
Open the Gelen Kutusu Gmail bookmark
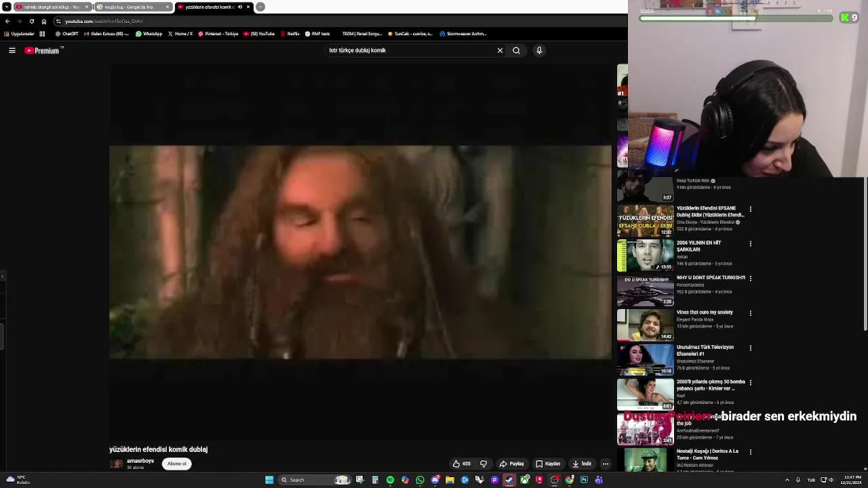(106, 34)
